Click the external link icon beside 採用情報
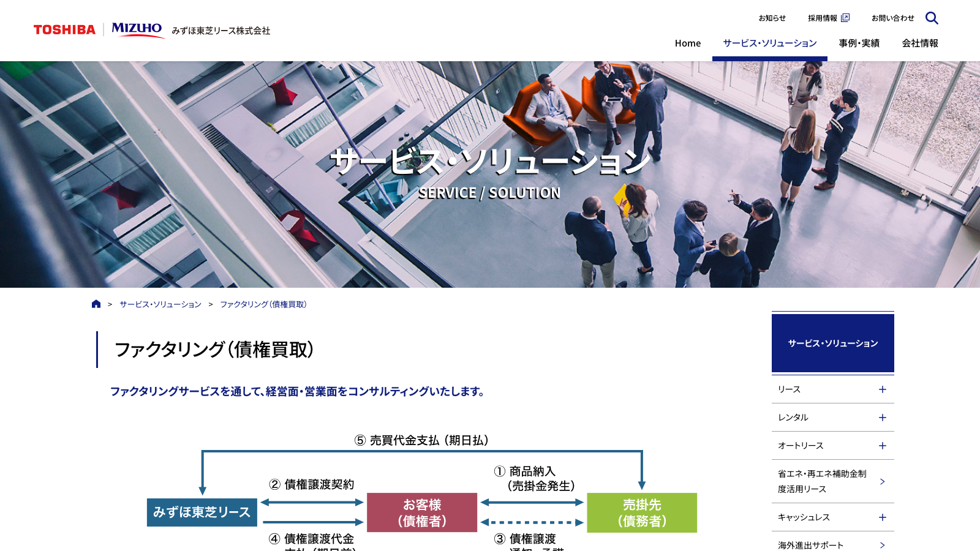 tap(846, 18)
